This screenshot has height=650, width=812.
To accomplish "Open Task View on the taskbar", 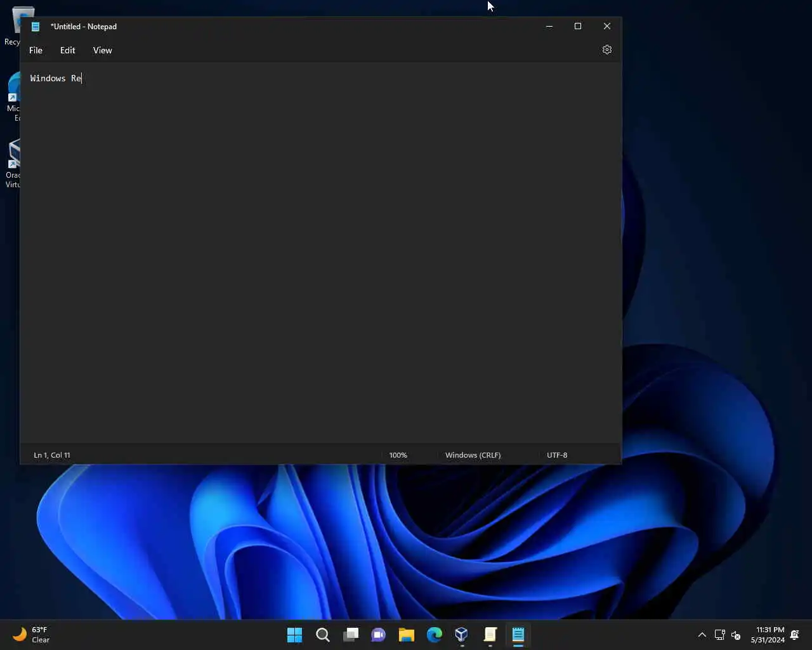I will [350, 635].
